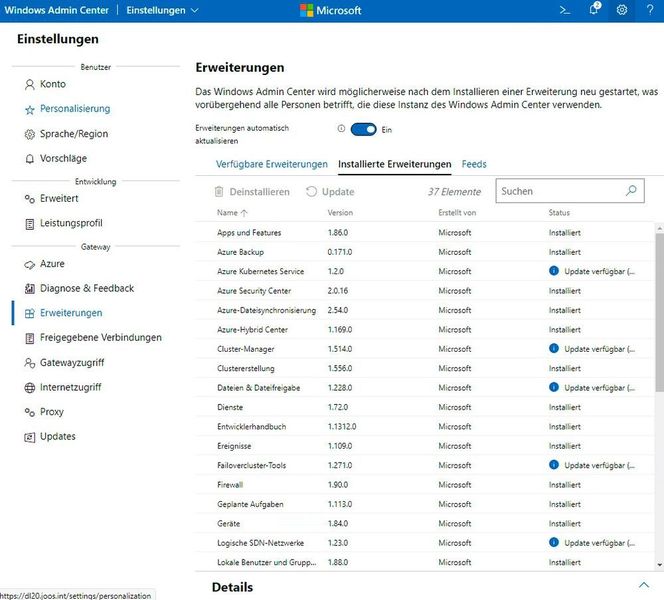Select the Ereignisse extension row
The height and width of the screenshot is (600, 664).
[425, 446]
